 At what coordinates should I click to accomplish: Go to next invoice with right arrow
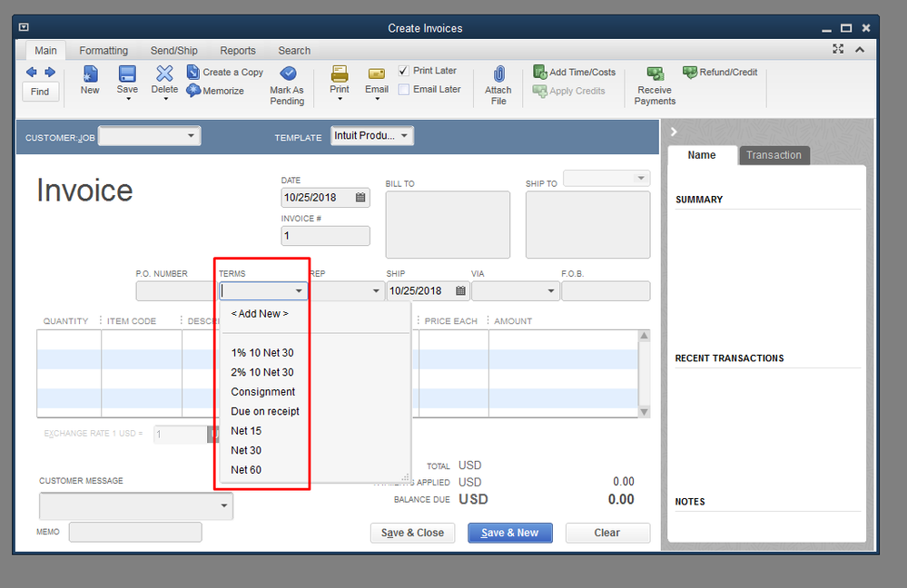pos(50,73)
